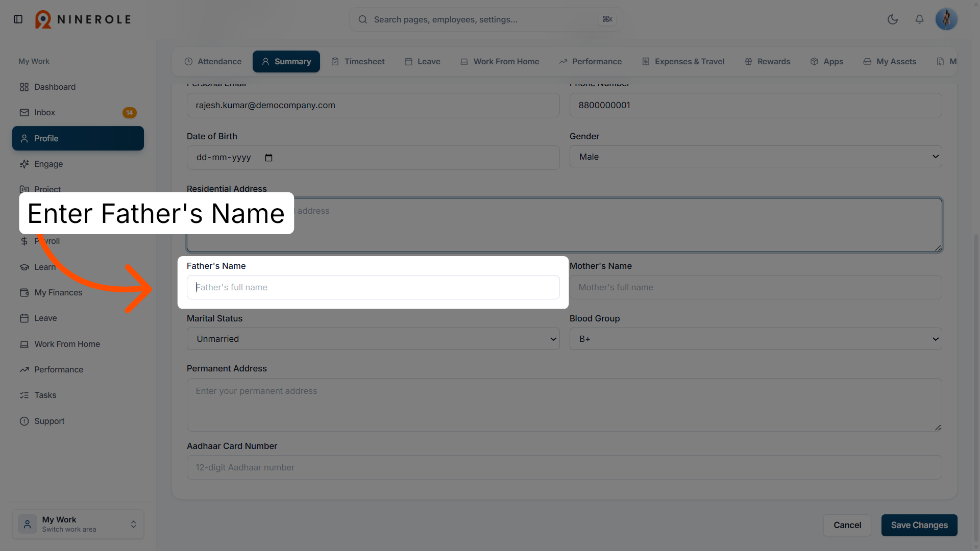The image size is (980, 551).
Task: Click the Personal Email field
Action: click(373, 105)
